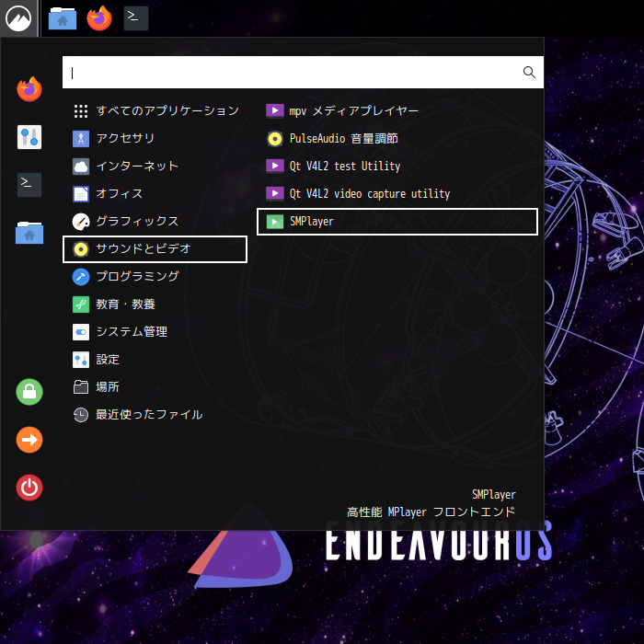The width and height of the screenshot is (644, 644).
Task: Click the システム管理 toggle icon
Action: (81, 332)
